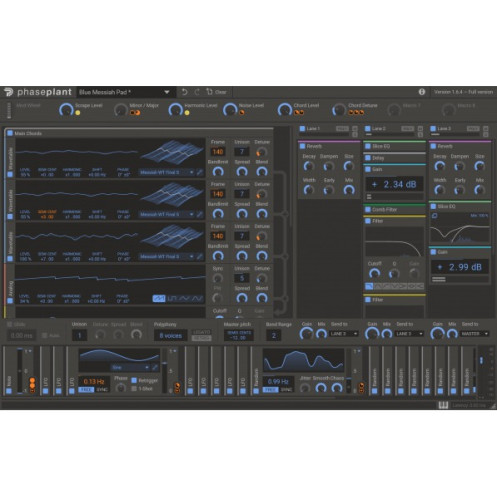This screenshot has width=497, height=497.
Task: Select the saw waveform on the Analog oscillator
Action: pos(159,298)
